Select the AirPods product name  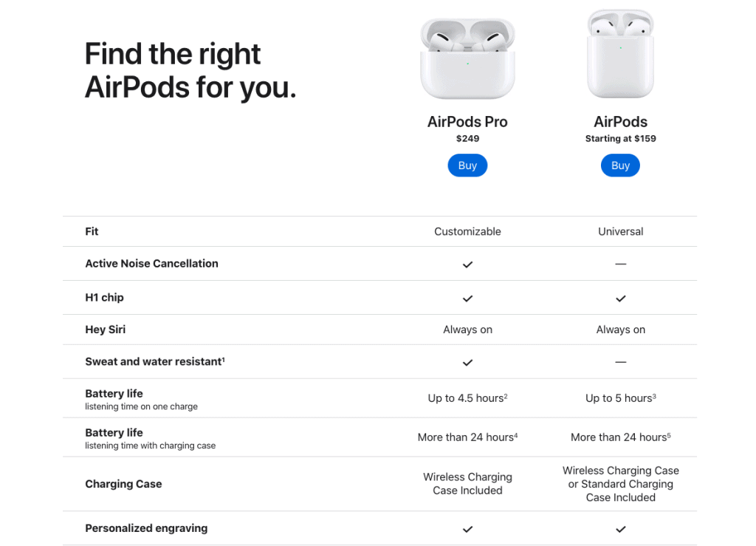620,121
